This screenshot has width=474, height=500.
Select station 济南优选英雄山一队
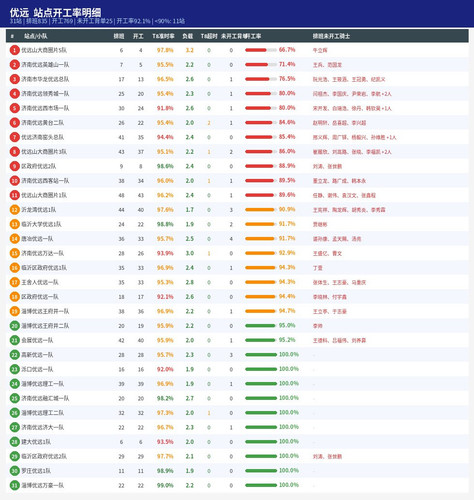point(45,65)
